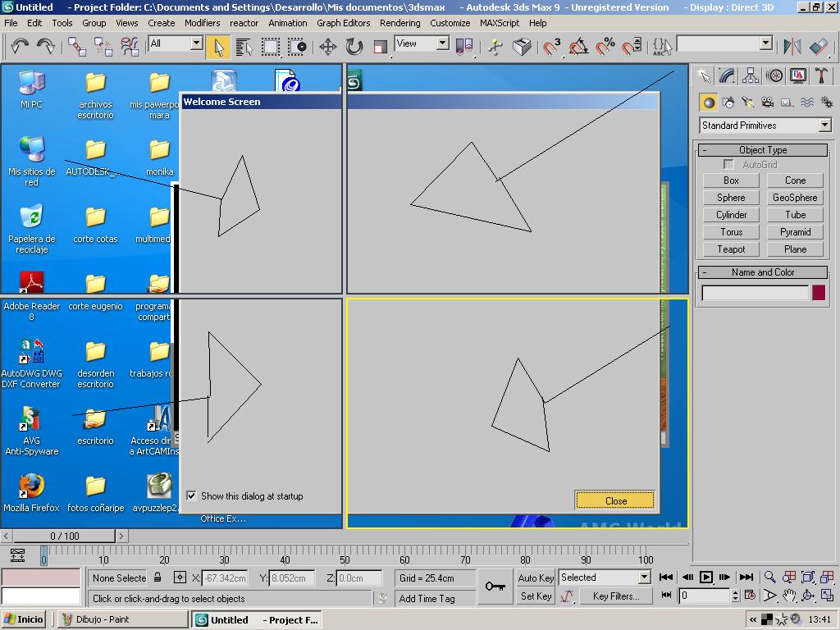Click the Auto Key button
The height and width of the screenshot is (630, 840).
tap(536, 577)
